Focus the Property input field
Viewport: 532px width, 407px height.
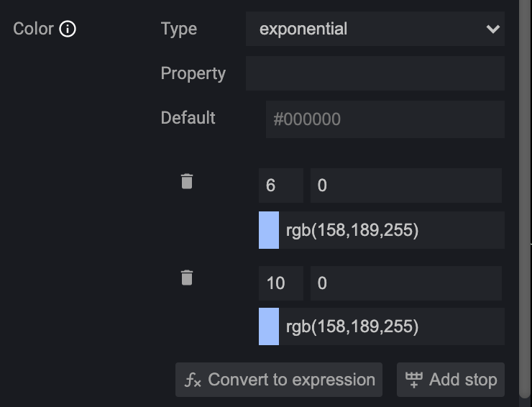pos(375,74)
